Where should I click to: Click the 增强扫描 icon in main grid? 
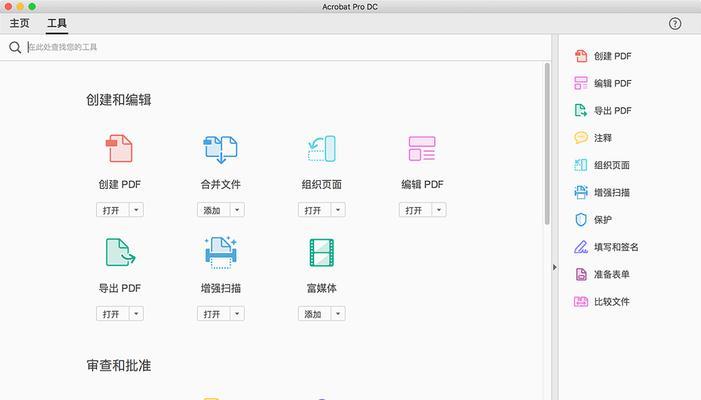[221, 253]
